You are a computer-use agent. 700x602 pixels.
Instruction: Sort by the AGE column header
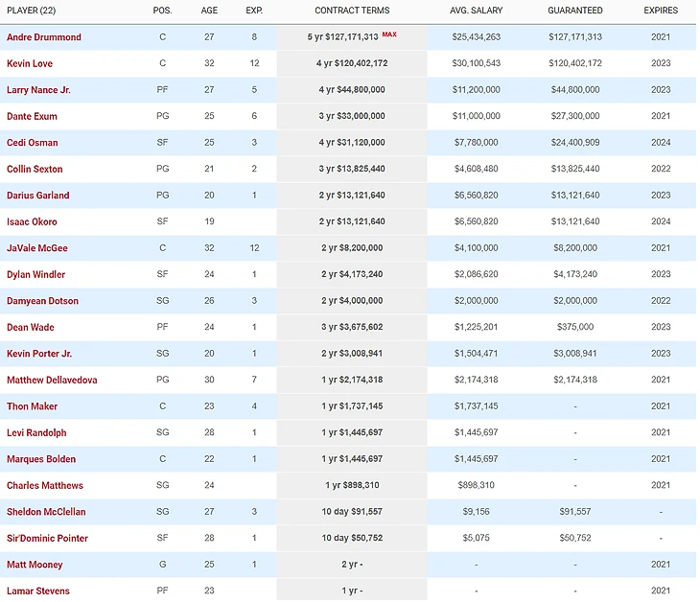209,11
